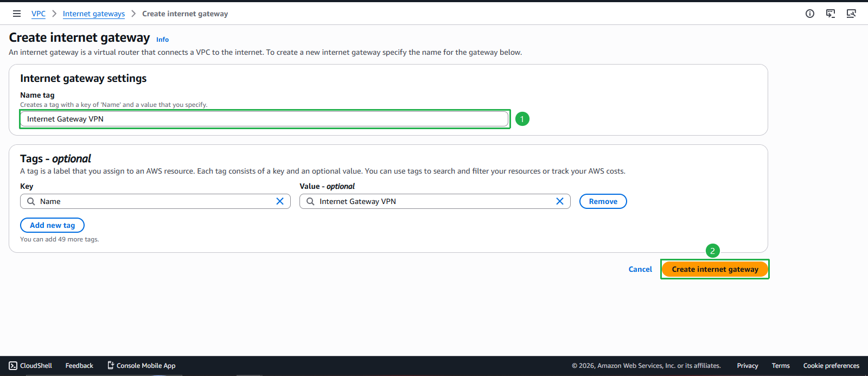Open the Terms link in footer

781,366
